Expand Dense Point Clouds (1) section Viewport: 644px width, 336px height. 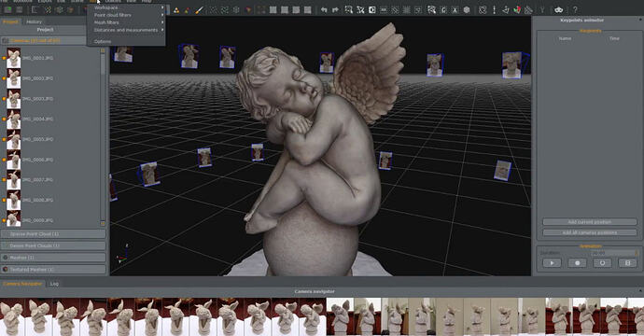click(x=53, y=245)
